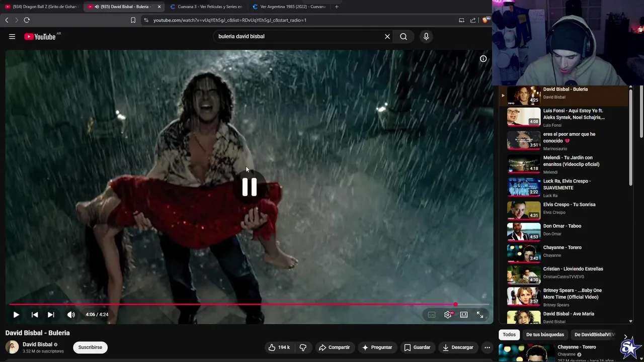This screenshot has width=644, height=362.
Task: Enter fullscreen mode
Action: pyautogui.click(x=480, y=315)
